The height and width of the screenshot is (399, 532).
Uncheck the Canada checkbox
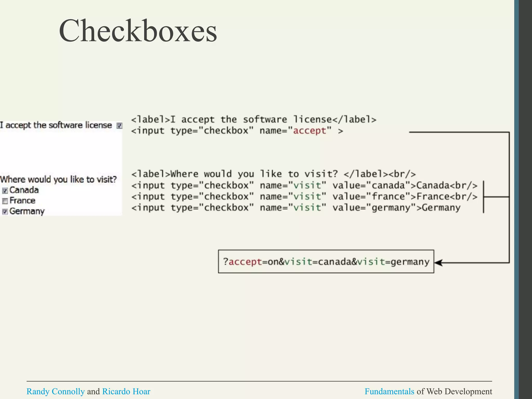pyautogui.click(x=5, y=191)
